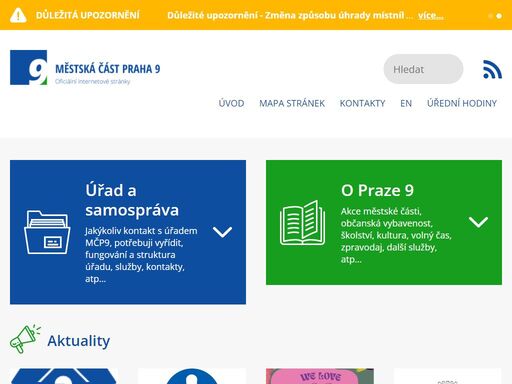Open the pink We Love news thumbnail
The width and height of the screenshot is (512, 384).
320,376
